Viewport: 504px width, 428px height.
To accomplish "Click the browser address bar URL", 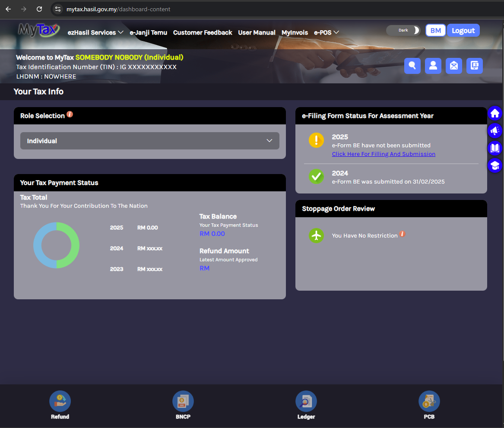I will pyautogui.click(x=118, y=9).
